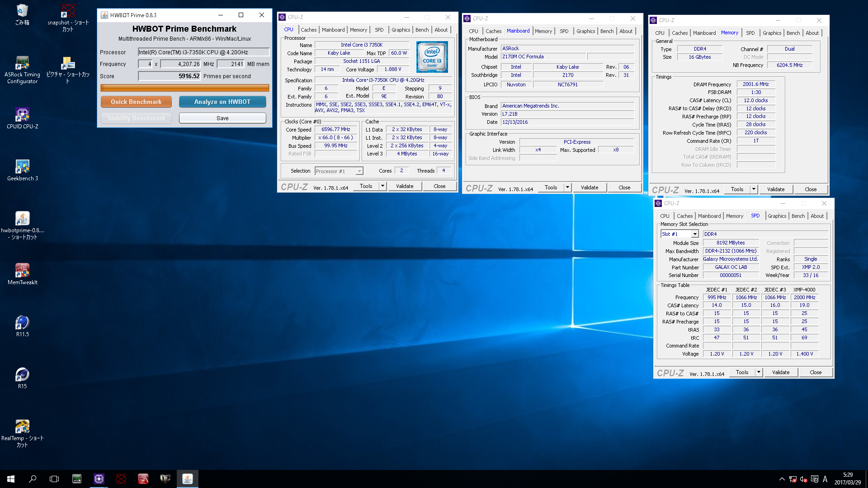Click mainboard model Z170M OC Formula

(x=543, y=56)
